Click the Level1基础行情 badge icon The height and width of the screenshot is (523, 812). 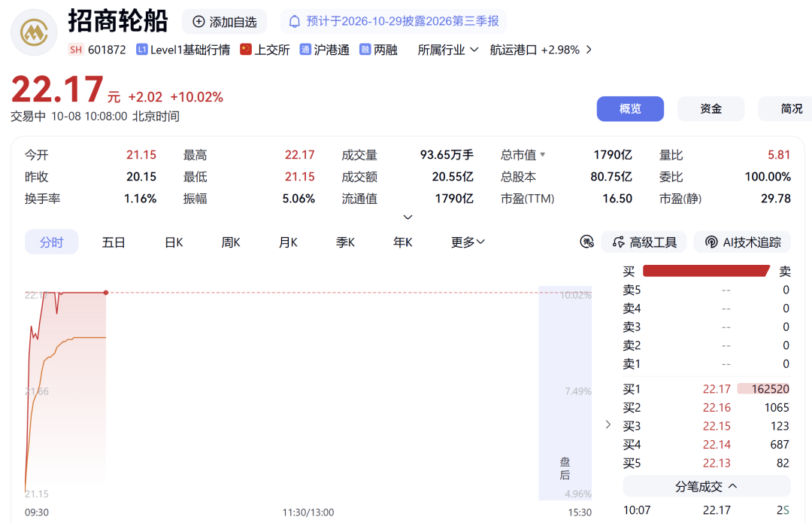tap(142, 50)
